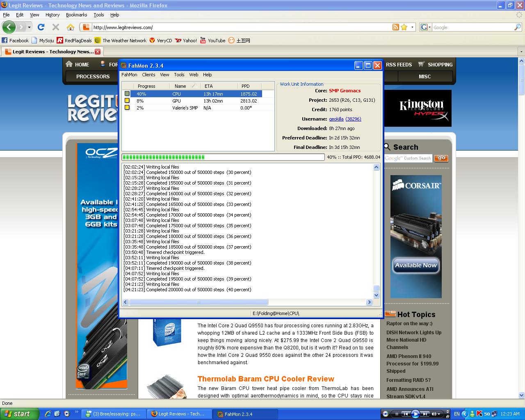Click the Google search magnifier icon

(518, 27)
